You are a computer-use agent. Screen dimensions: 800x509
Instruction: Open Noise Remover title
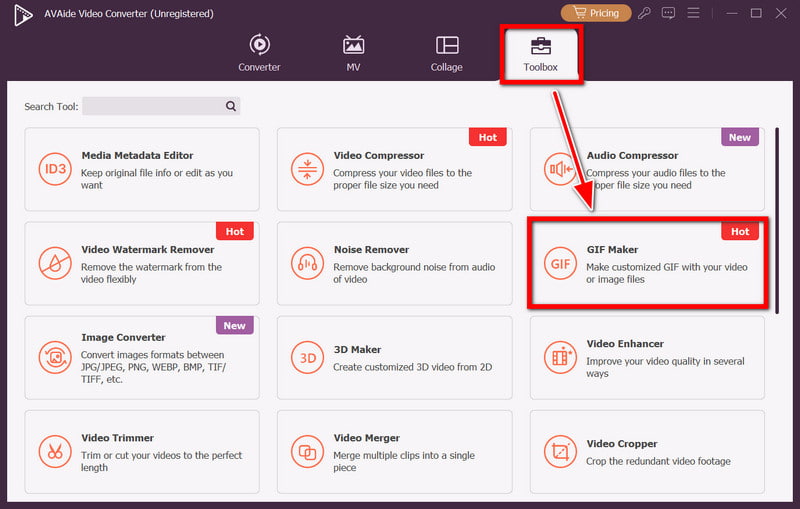coord(371,249)
